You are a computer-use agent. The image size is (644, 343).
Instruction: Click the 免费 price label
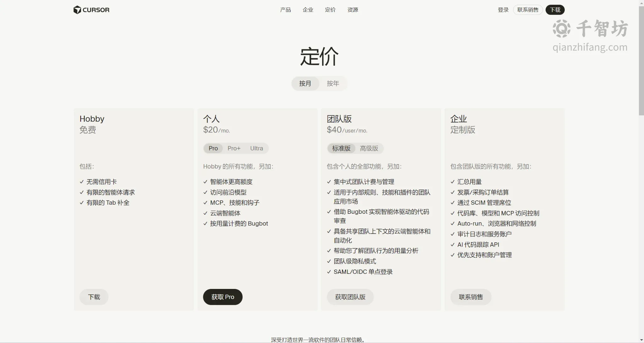click(88, 130)
